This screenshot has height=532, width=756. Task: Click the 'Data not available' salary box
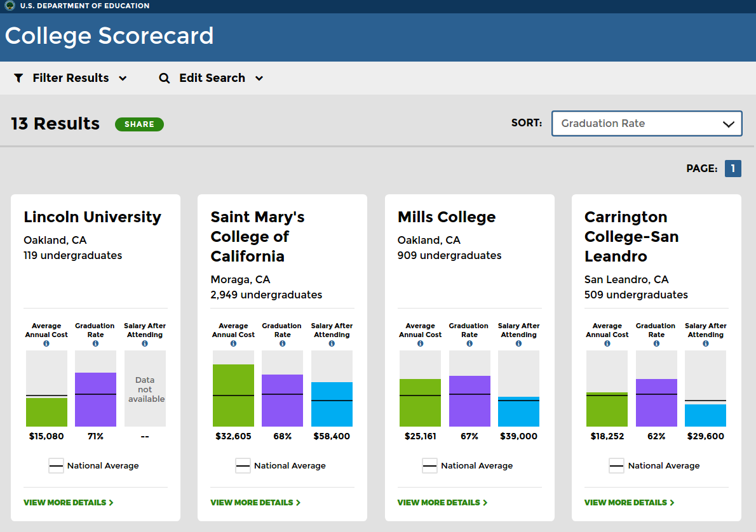click(x=145, y=389)
